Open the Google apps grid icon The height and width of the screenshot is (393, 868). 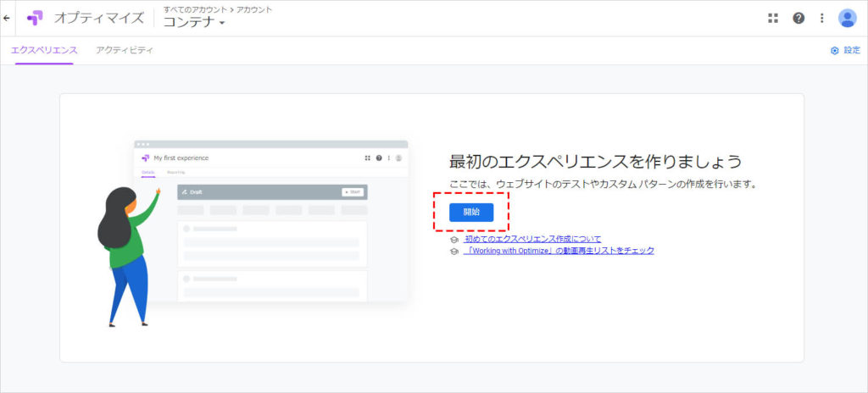[772, 18]
